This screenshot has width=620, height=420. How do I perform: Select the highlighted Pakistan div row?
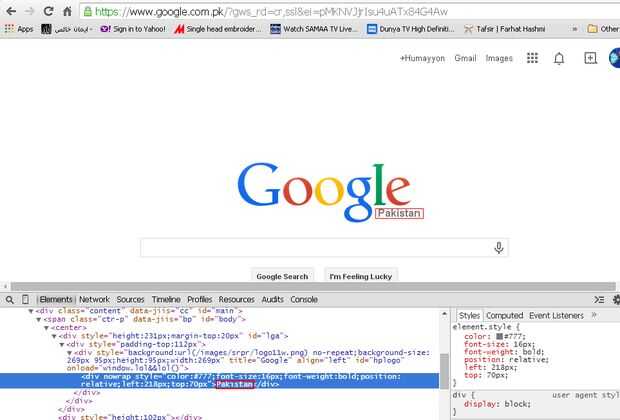pyautogui.click(x=219, y=380)
